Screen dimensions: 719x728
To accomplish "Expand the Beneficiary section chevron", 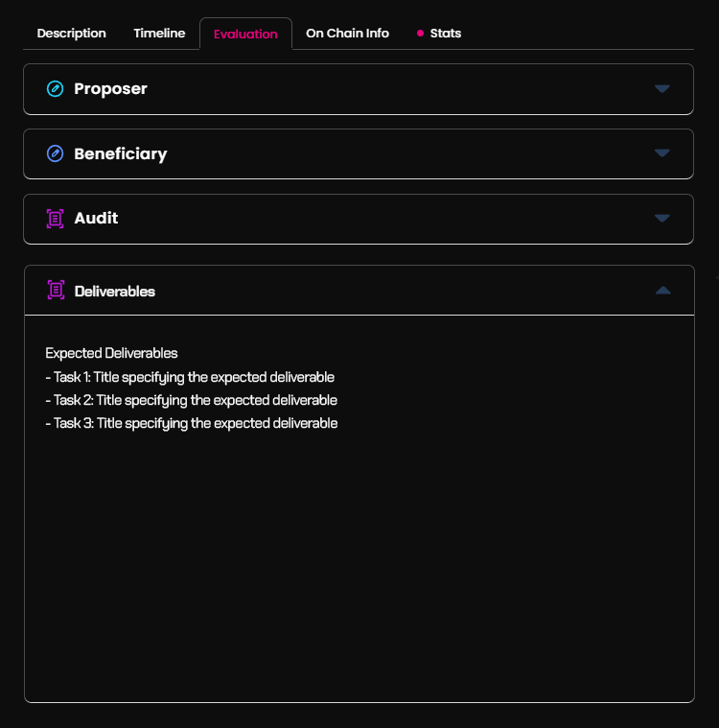I will (x=661, y=153).
